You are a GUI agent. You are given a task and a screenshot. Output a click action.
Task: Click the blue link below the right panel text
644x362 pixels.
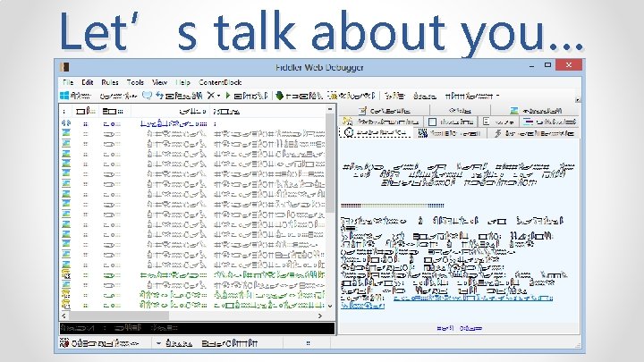click(x=459, y=328)
